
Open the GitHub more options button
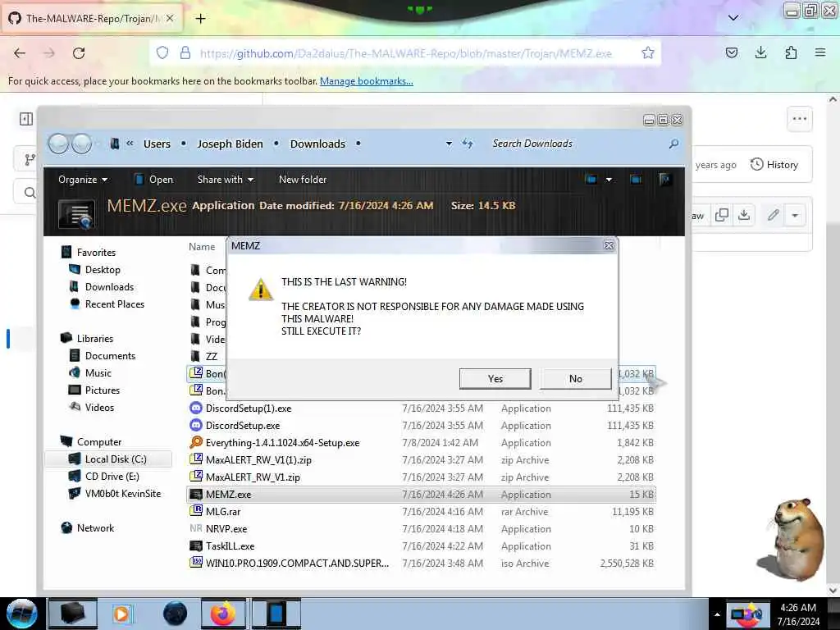coord(799,119)
